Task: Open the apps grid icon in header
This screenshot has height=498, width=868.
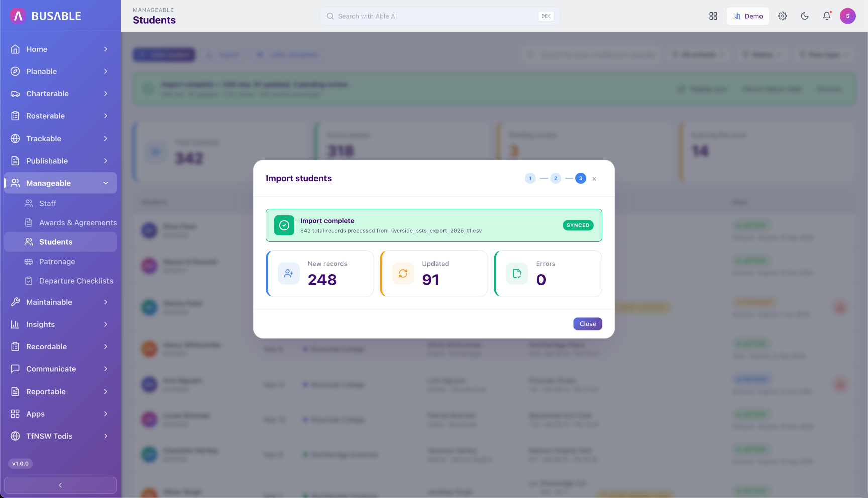Action: [713, 16]
